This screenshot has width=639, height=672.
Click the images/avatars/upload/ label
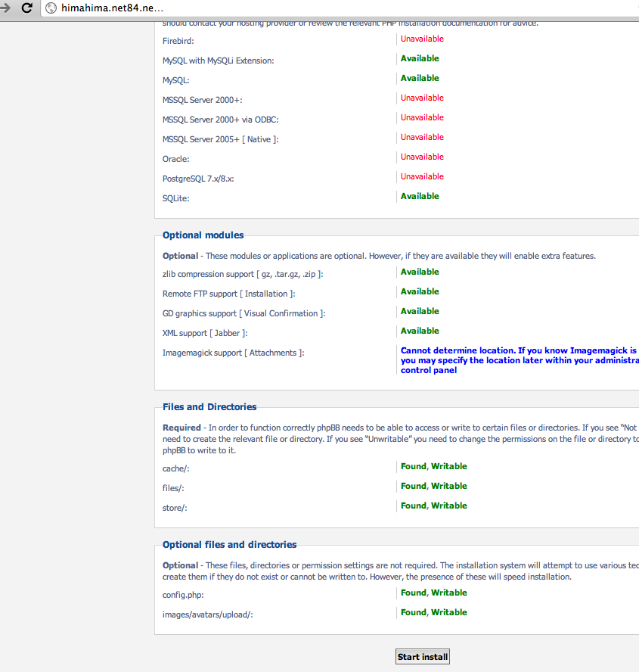coord(207,614)
